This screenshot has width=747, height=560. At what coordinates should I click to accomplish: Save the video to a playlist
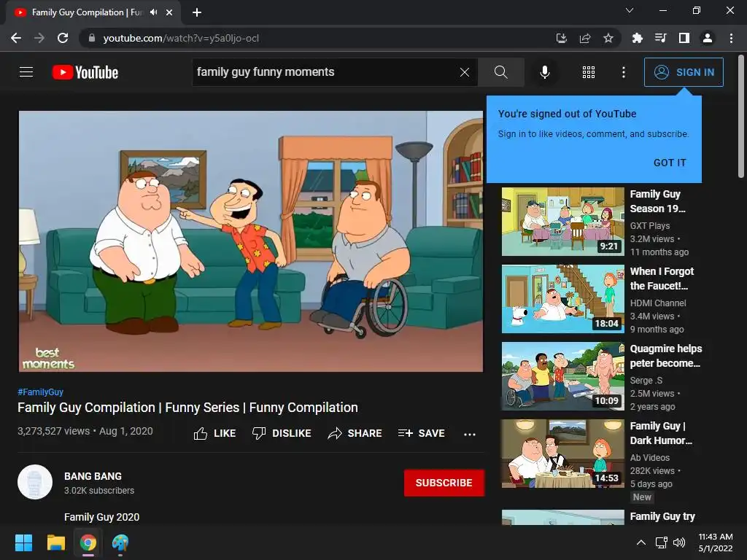click(x=422, y=433)
